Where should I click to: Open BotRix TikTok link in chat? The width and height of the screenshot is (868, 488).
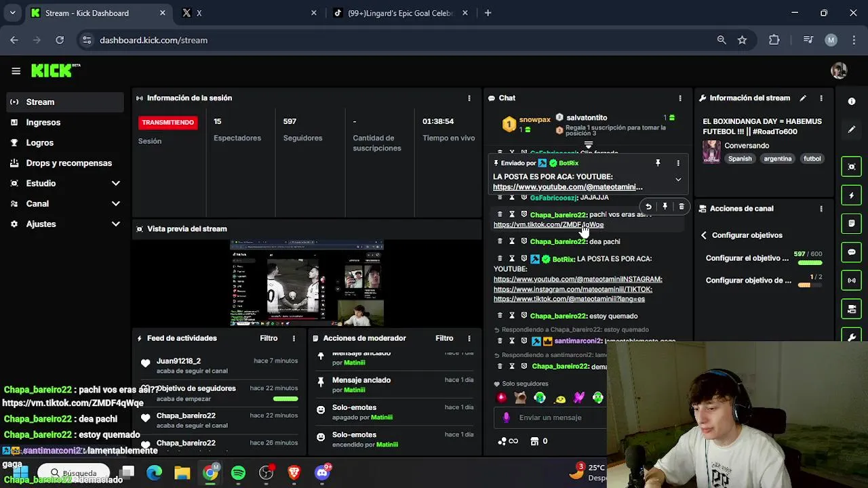569,299
